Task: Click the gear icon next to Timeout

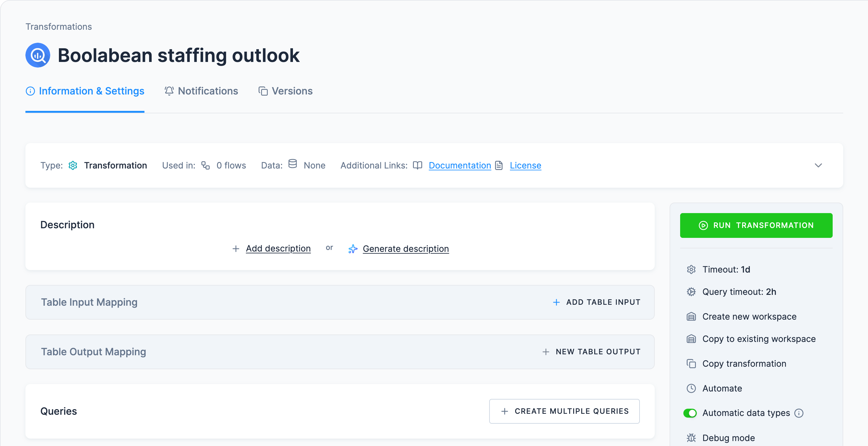Action: 691,270
